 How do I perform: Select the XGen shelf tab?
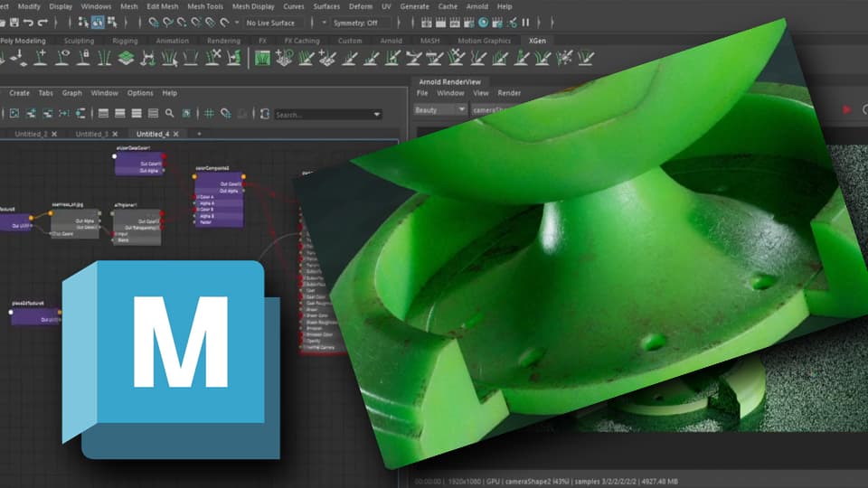click(537, 41)
